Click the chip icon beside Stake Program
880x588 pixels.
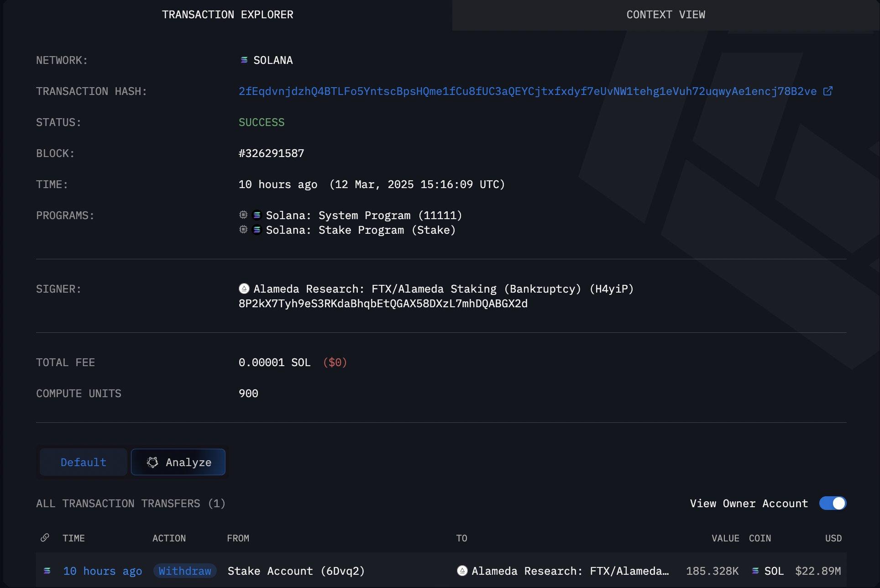(243, 230)
